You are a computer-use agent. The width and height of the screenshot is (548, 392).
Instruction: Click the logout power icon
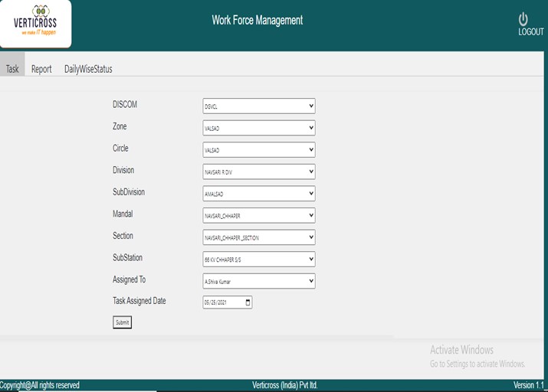pyautogui.click(x=523, y=18)
